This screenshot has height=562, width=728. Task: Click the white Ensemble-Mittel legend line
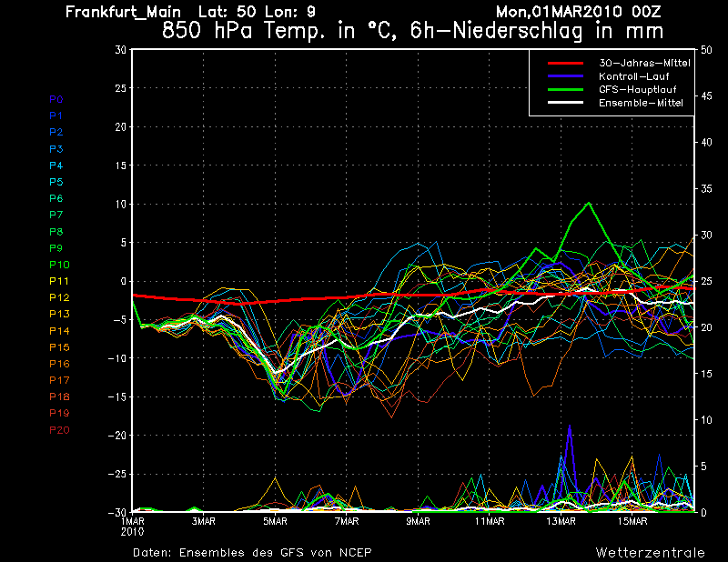tap(565, 104)
